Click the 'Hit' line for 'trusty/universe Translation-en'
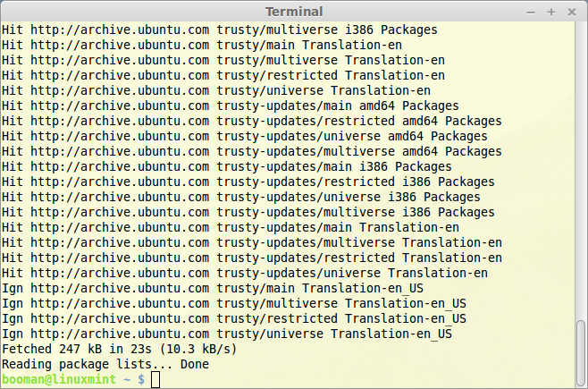The height and width of the screenshot is (389, 588). tap(216, 90)
